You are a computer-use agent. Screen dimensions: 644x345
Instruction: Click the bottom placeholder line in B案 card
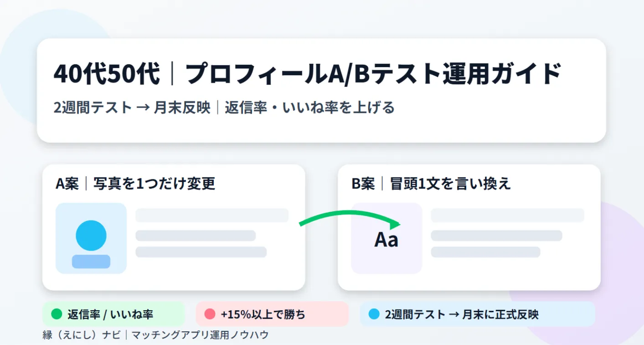click(485, 252)
